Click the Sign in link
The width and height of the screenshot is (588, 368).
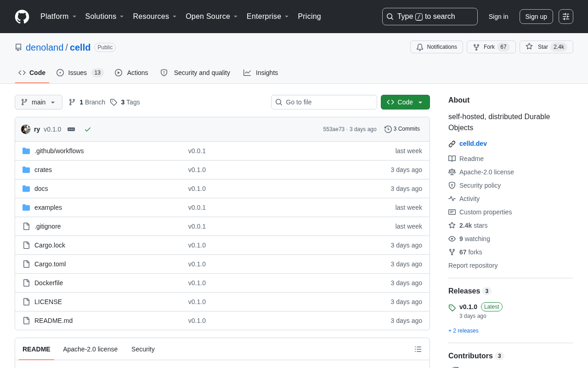coord(498,17)
